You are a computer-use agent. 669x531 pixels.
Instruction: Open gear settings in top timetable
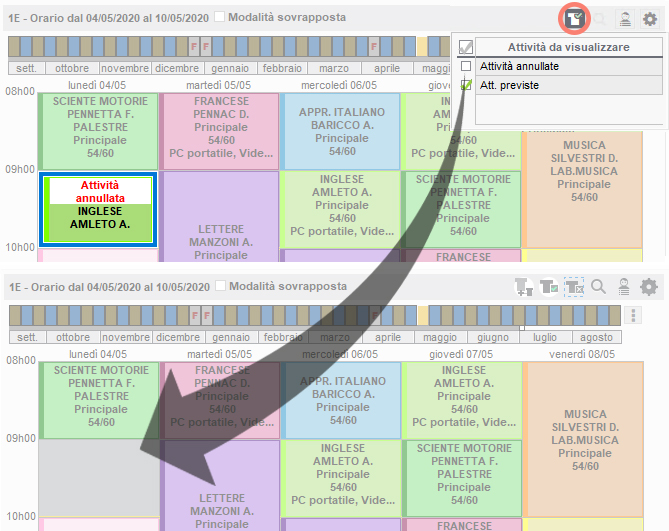click(650, 19)
